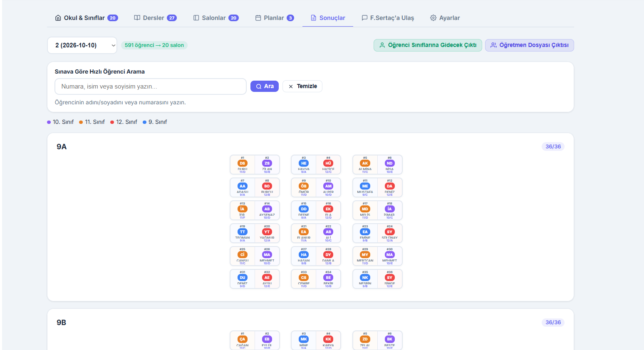Viewport: 644px width, 350px height.
Task: Click the Öğretmen Dosyası Çıktısı button
Action: coord(529,45)
